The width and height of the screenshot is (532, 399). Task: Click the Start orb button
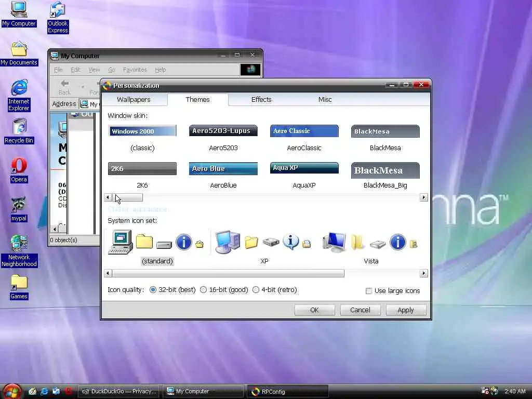pos(12,391)
